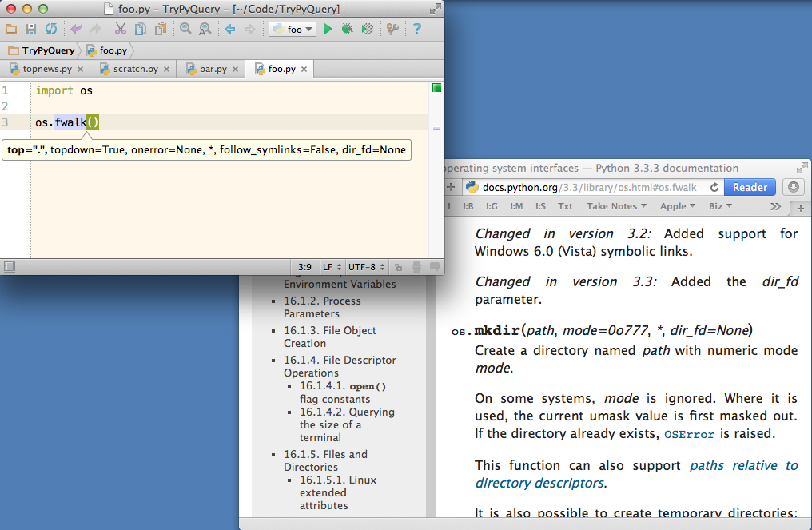Close the bar.py tab

(x=235, y=69)
